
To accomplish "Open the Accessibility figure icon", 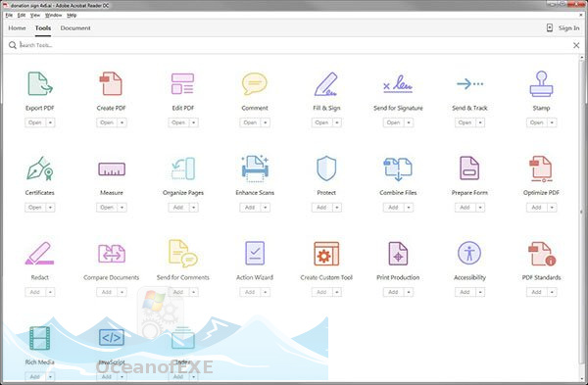I will point(469,253).
